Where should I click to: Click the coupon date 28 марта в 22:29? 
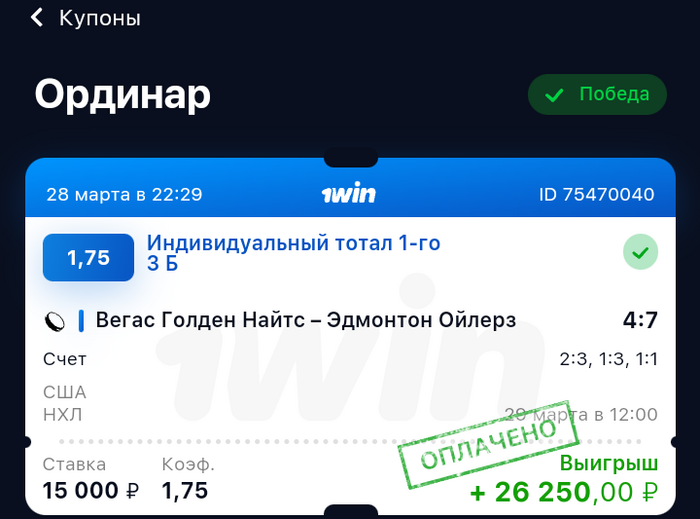coord(124,195)
